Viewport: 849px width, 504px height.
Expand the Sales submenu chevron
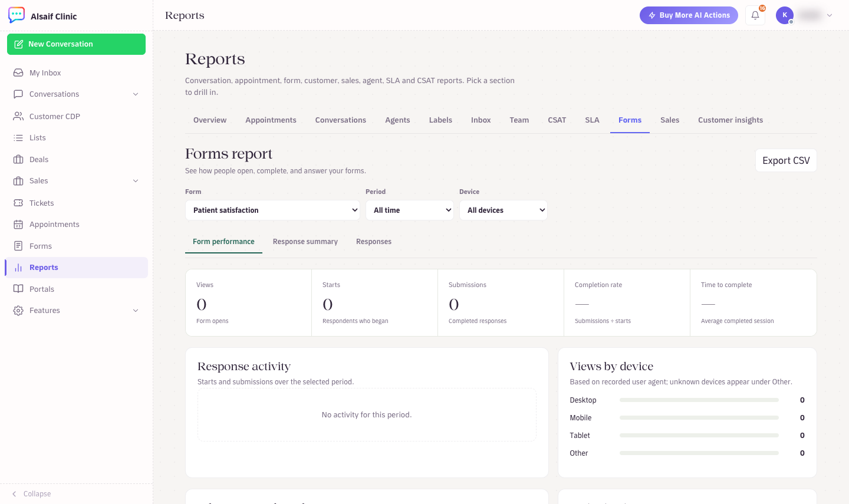coord(136,181)
